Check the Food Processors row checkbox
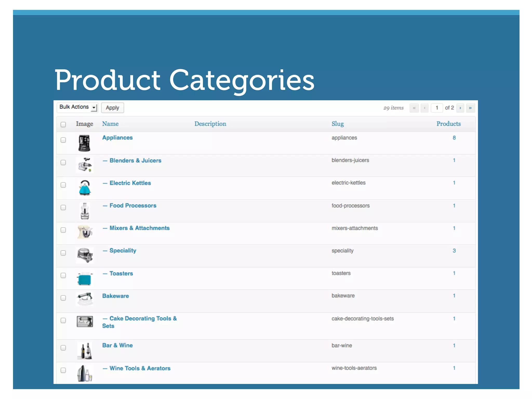 (63, 208)
